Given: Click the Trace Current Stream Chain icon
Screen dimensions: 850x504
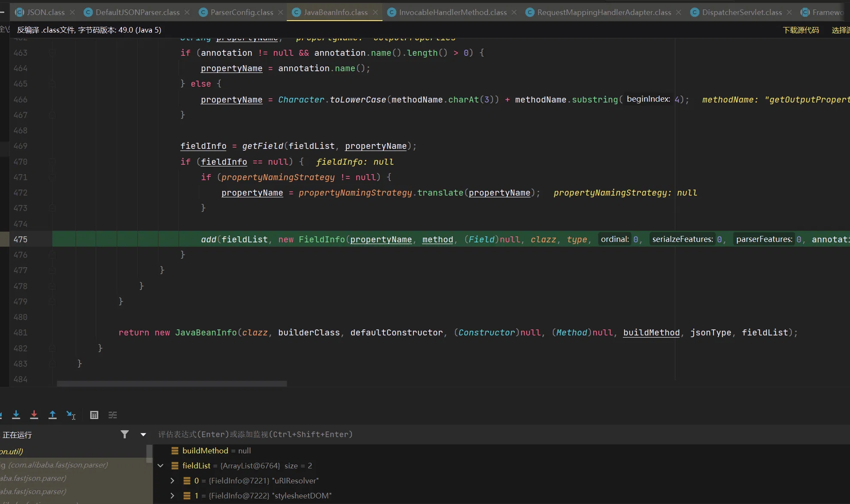Looking at the screenshot, I should coord(112,415).
